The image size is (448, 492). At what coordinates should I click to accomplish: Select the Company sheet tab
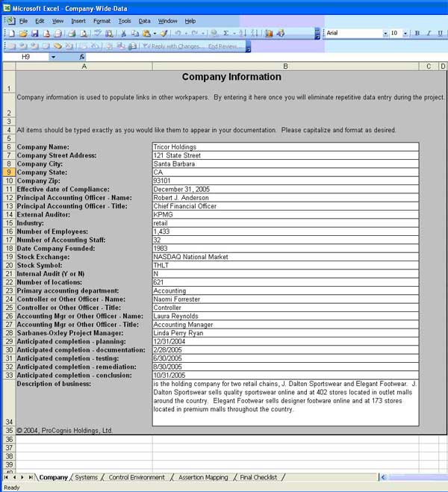(53, 477)
